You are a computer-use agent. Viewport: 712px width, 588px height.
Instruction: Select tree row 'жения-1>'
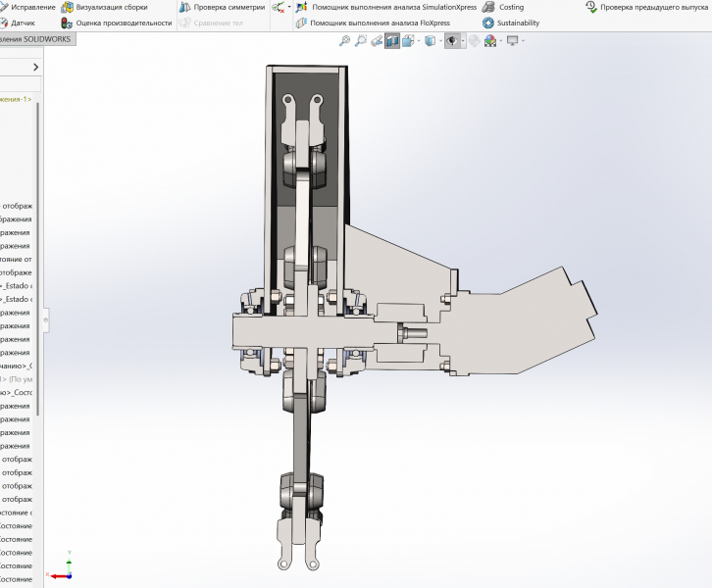click(16, 99)
